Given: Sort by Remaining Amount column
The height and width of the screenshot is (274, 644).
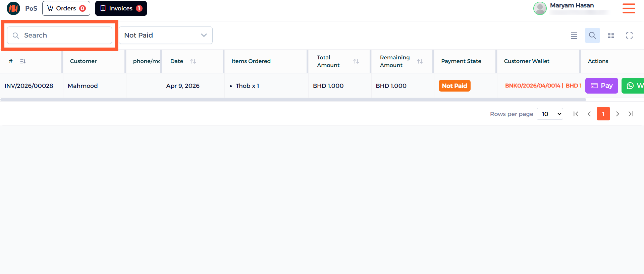Looking at the screenshot, I should 420,61.
